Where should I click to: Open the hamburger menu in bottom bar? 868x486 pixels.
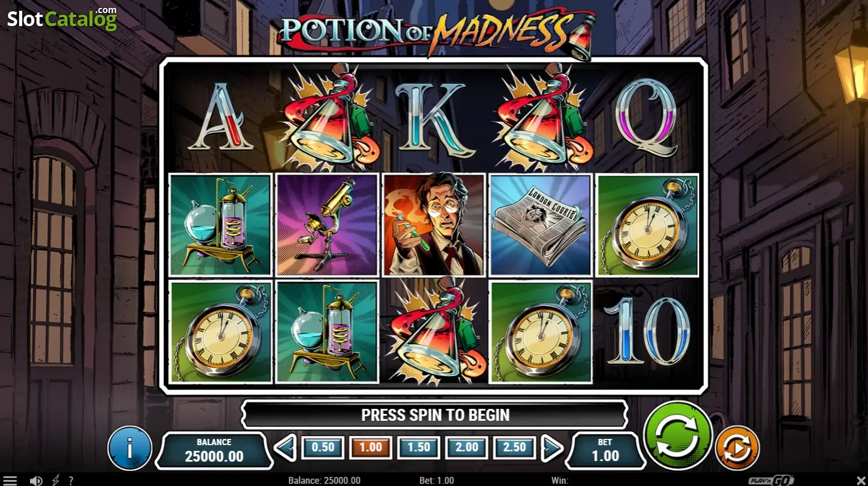[x=10, y=480]
